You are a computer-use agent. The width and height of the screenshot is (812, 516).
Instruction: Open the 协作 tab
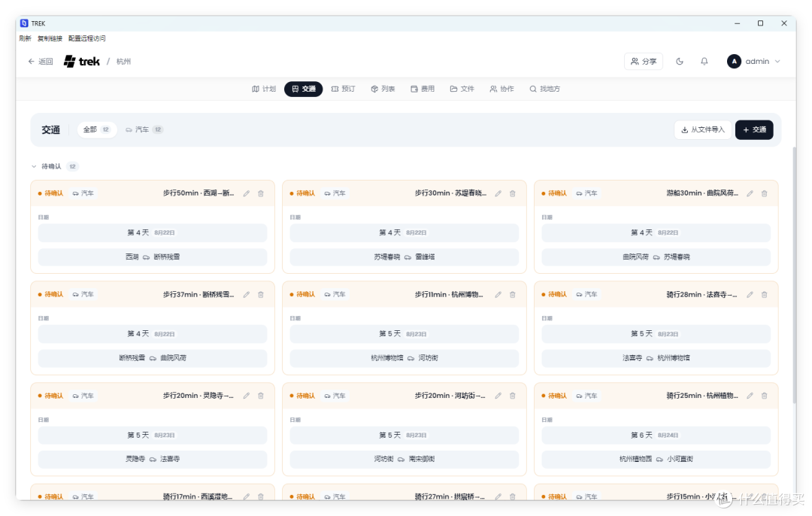click(x=501, y=89)
